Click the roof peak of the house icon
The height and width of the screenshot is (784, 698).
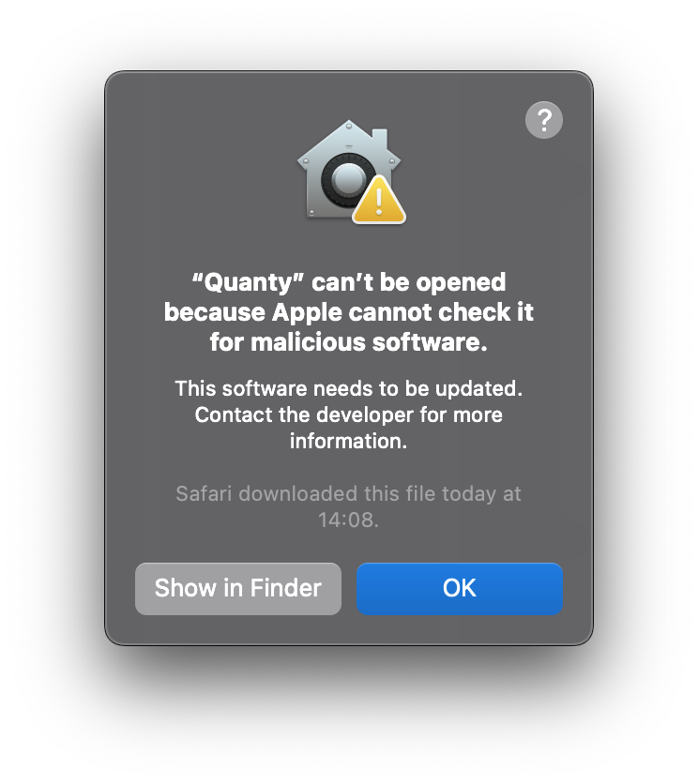point(349,126)
